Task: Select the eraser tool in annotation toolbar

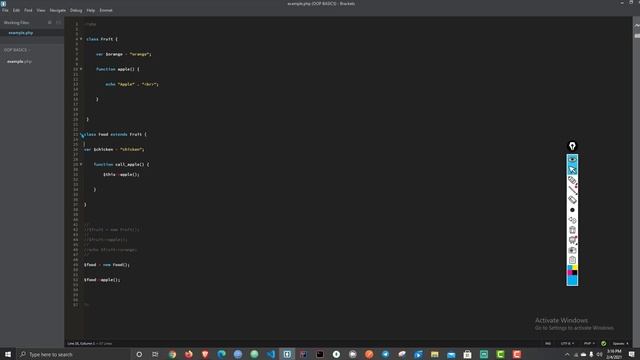Action: pos(572,200)
